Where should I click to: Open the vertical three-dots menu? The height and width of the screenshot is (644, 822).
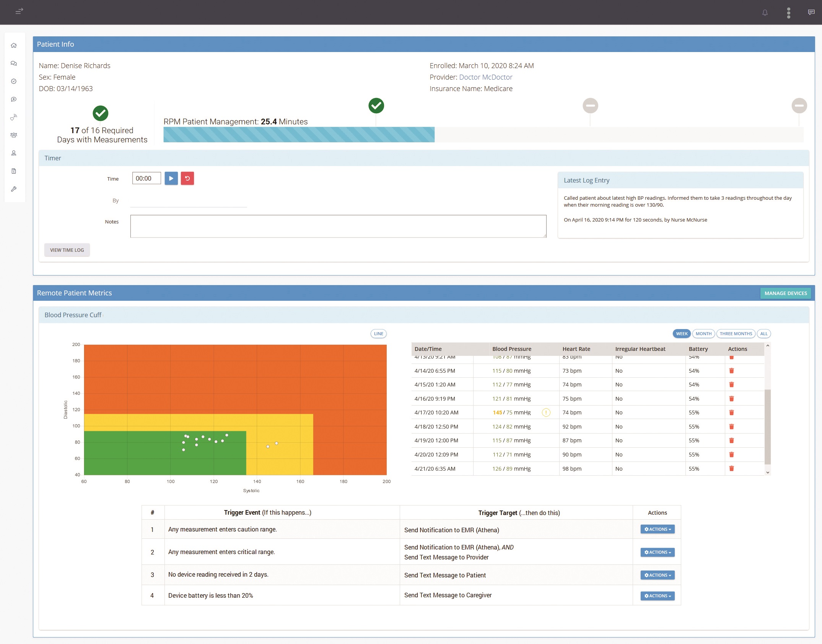click(x=788, y=13)
